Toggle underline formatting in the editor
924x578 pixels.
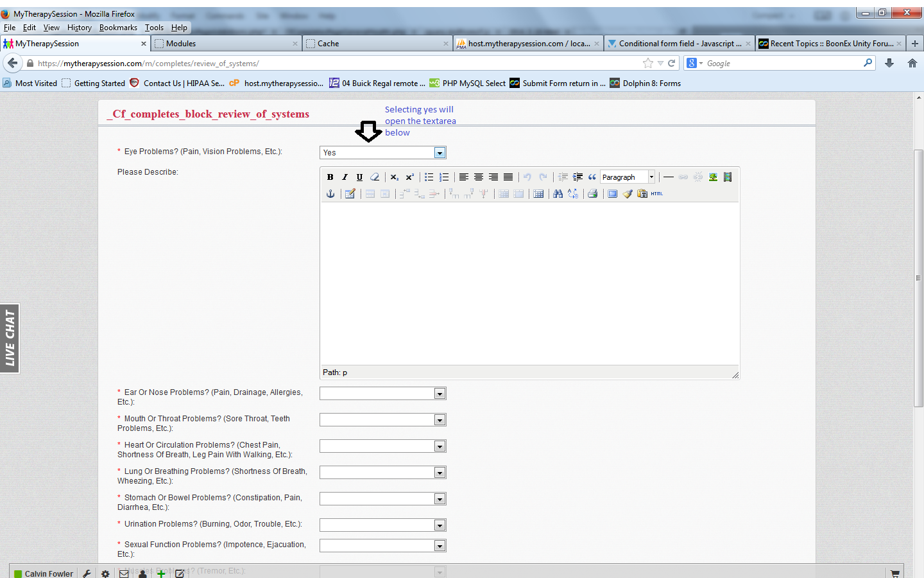tap(359, 177)
